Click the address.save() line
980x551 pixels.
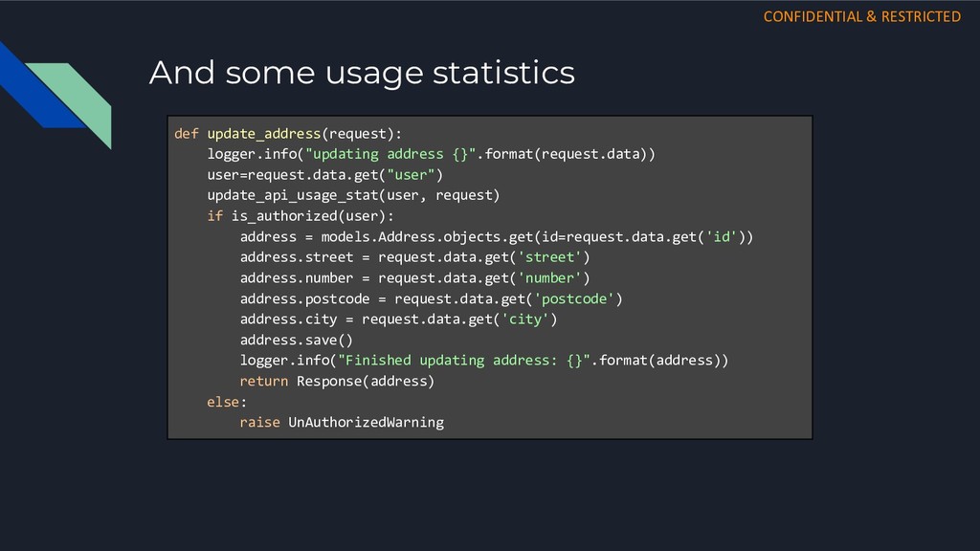tap(297, 340)
